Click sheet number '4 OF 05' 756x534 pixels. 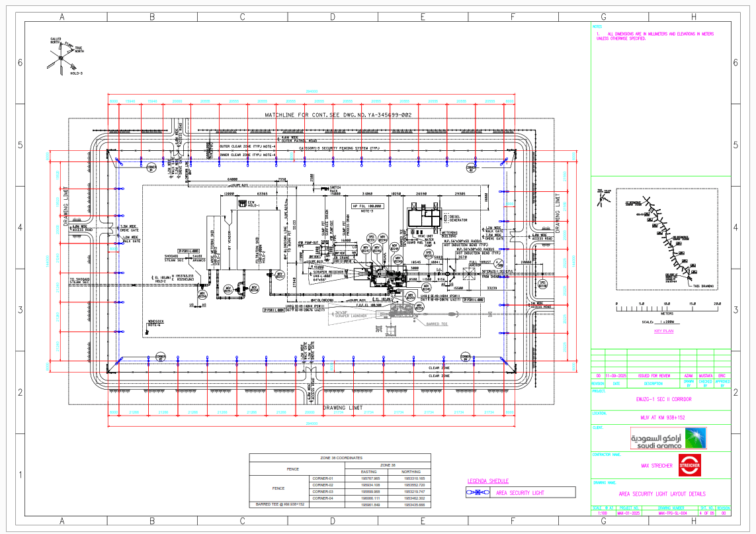(x=706, y=513)
